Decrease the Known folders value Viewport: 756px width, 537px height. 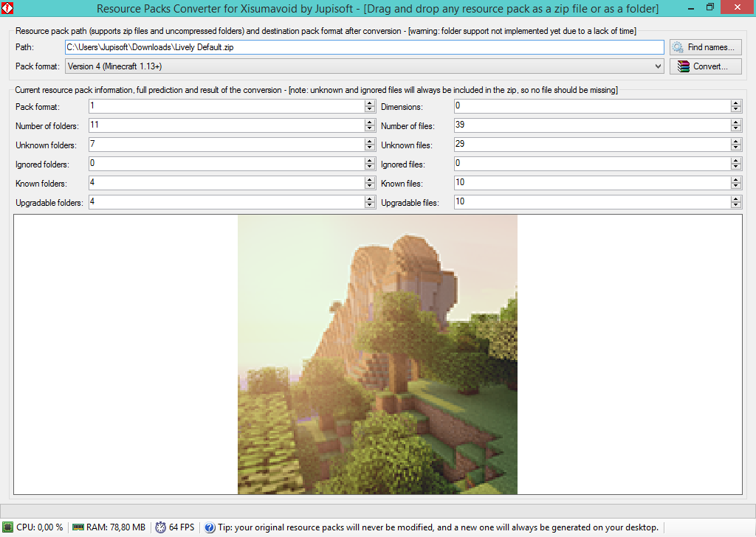[x=370, y=187]
